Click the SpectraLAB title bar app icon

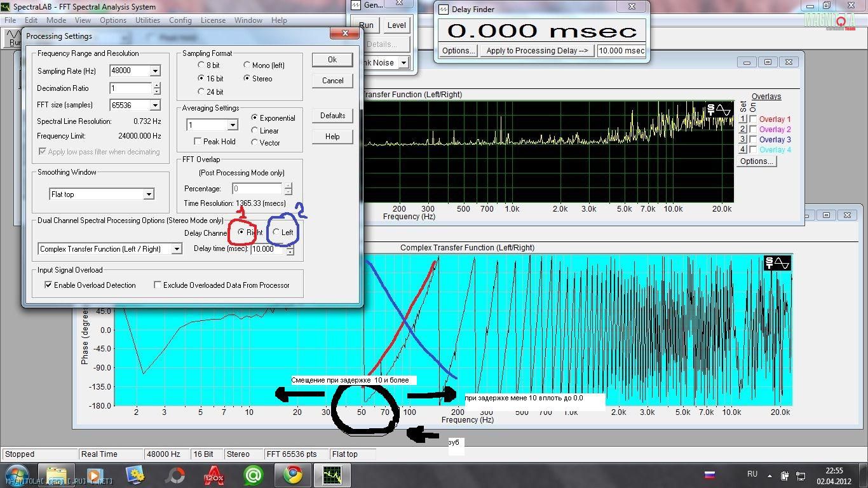pos(6,7)
